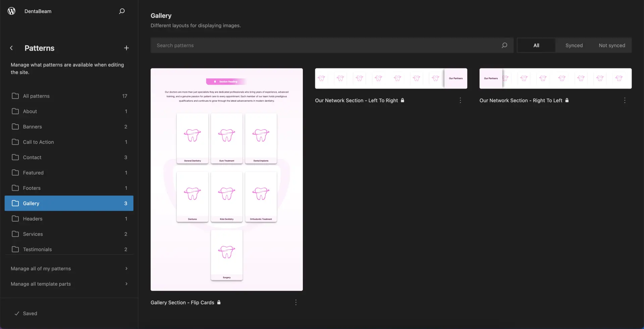
Task: Click the Gallery folder icon
Action: point(15,203)
